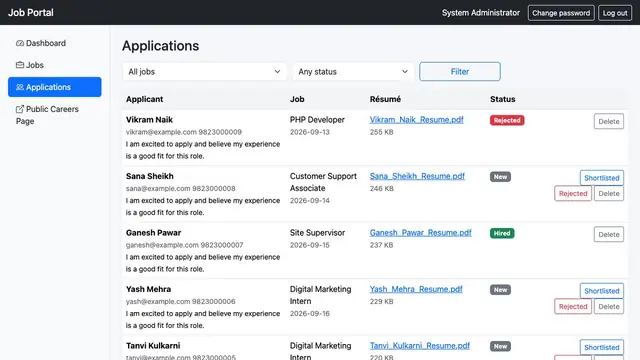Viewport: 640px width, 360px height.
Task: Click the 229 KB file size
Action: point(382,301)
